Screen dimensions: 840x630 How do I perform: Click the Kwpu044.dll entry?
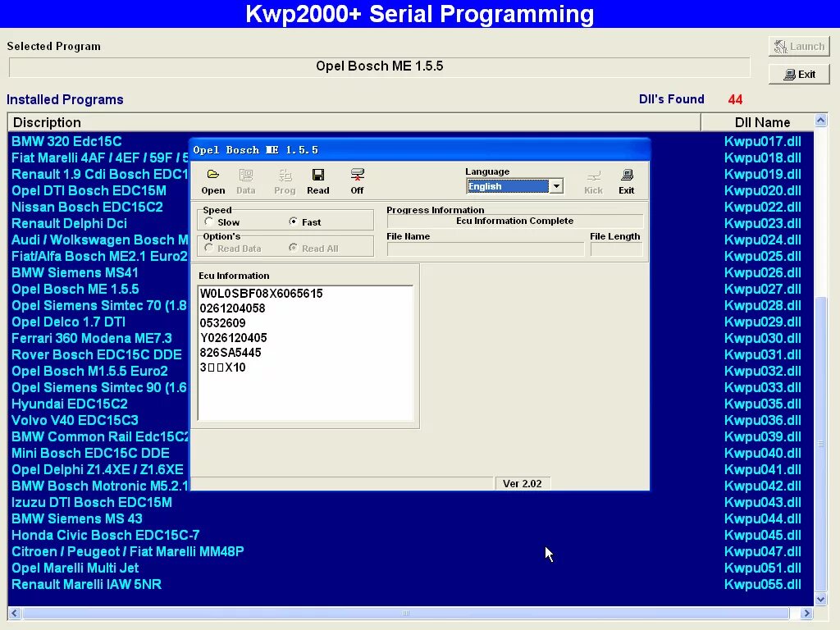pos(762,519)
